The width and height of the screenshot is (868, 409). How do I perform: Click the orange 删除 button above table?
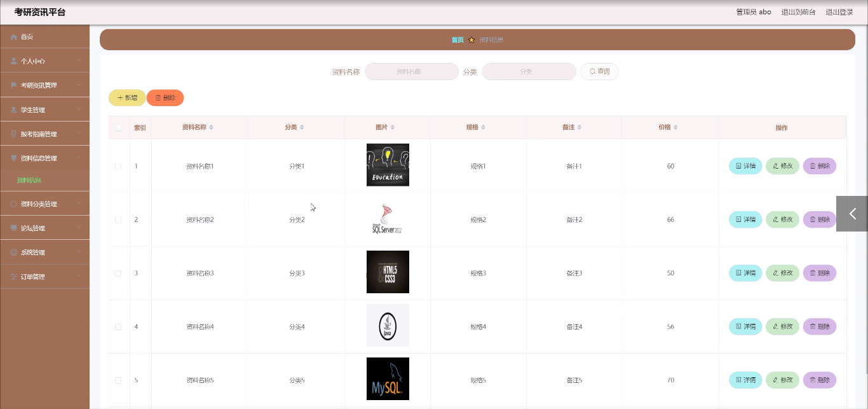[165, 98]
